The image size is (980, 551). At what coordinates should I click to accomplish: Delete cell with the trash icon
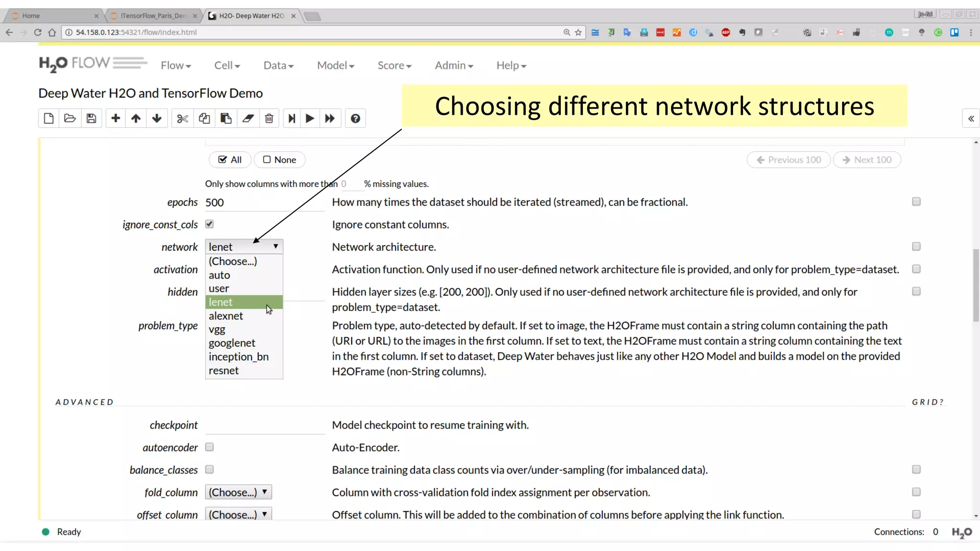(269, 118)
